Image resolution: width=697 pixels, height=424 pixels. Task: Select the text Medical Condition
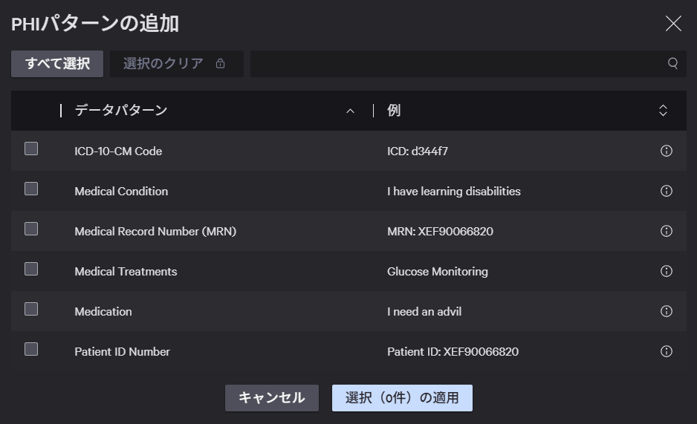point(121,191)
